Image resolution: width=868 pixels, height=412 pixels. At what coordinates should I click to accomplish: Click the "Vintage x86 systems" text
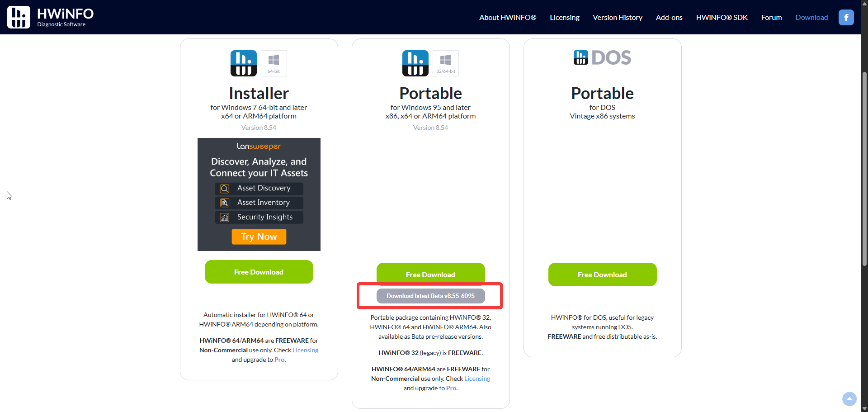point(602,116)
